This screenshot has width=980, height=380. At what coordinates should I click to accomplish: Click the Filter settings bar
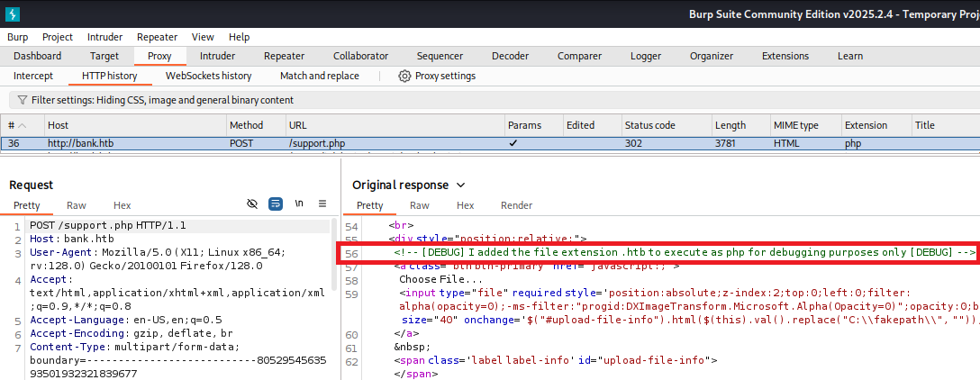[162, 100]
